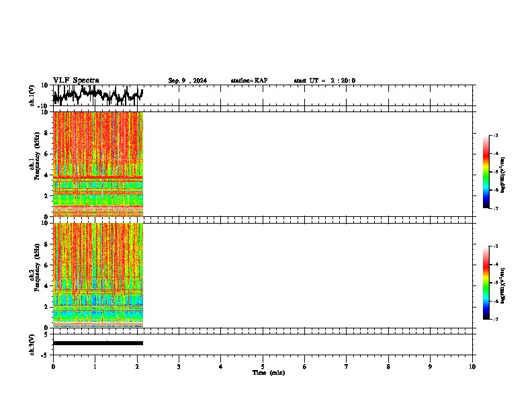Click the "-7" label on upper color bar
Viewport: 532px width, 411px height.
[495, 208]
